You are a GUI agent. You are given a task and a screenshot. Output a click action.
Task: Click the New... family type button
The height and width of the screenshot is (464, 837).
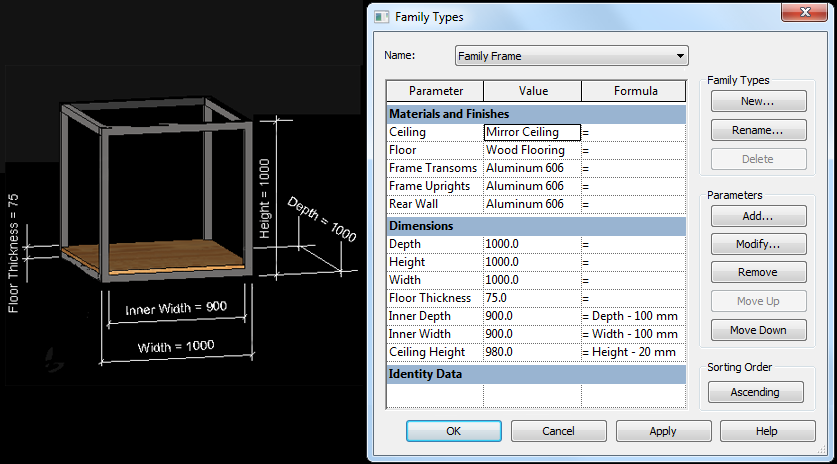pyautogui.click(x=758, y=101)
